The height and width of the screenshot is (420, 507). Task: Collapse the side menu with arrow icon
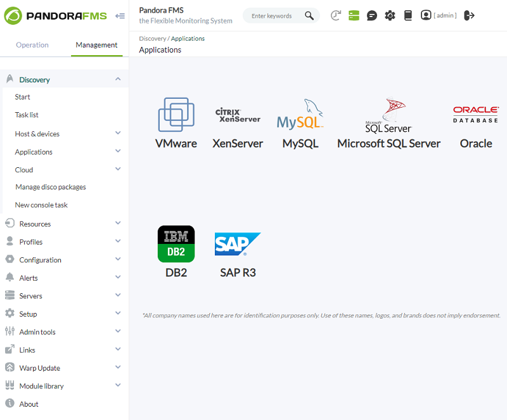120,16
